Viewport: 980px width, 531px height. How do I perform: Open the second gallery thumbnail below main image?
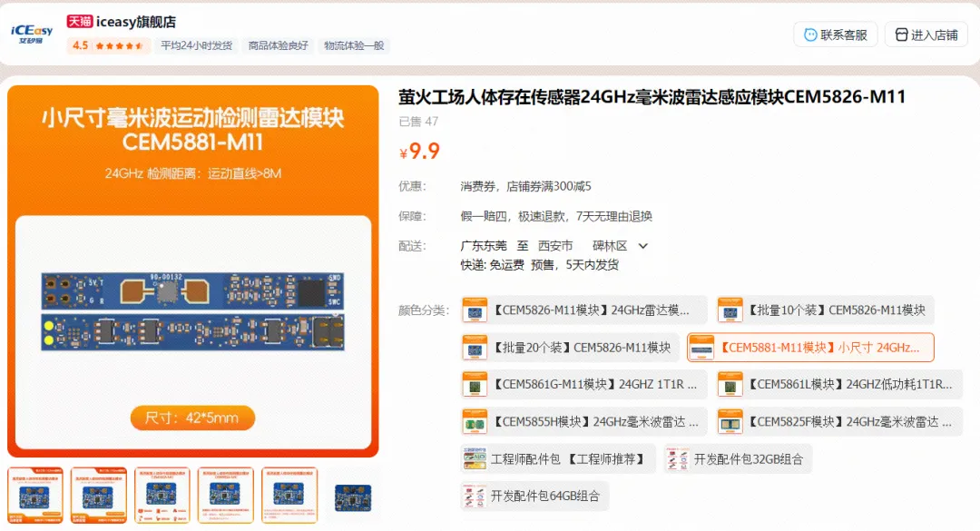[99, 496]
